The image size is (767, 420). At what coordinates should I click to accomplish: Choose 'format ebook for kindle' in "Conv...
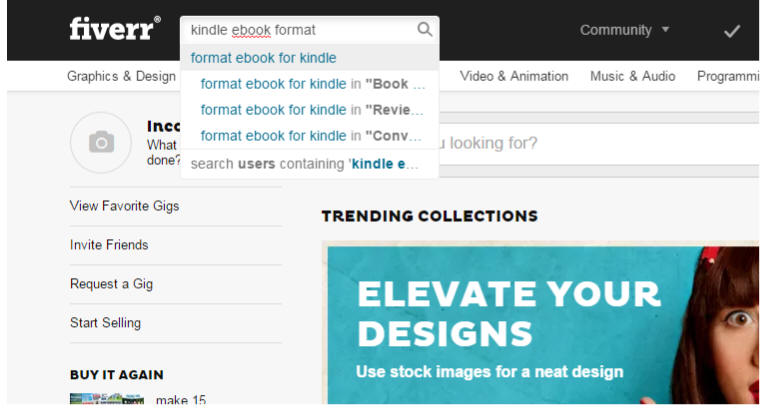(310, 135)
